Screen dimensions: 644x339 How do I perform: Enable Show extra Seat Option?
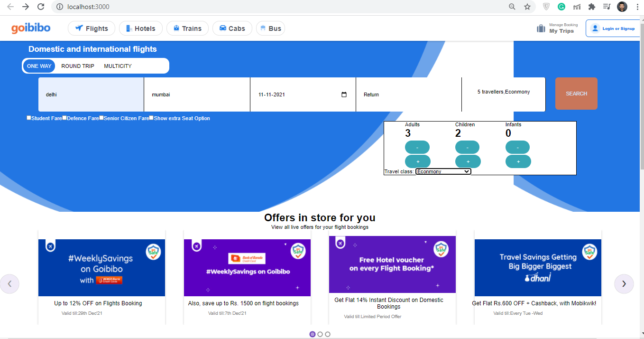(x=151, y=117)
